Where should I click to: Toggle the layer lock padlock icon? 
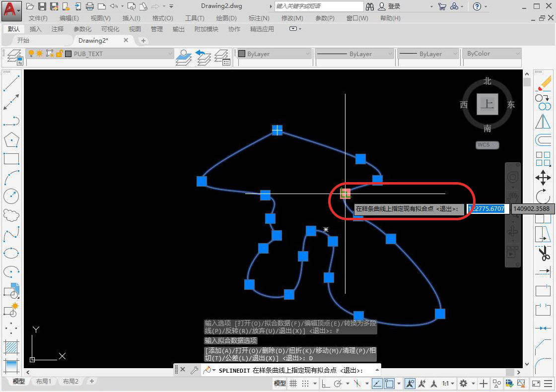pos(59,54)
